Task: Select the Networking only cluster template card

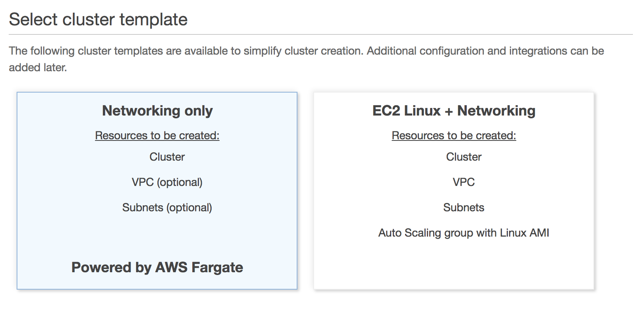Action: tap(157, 191)
